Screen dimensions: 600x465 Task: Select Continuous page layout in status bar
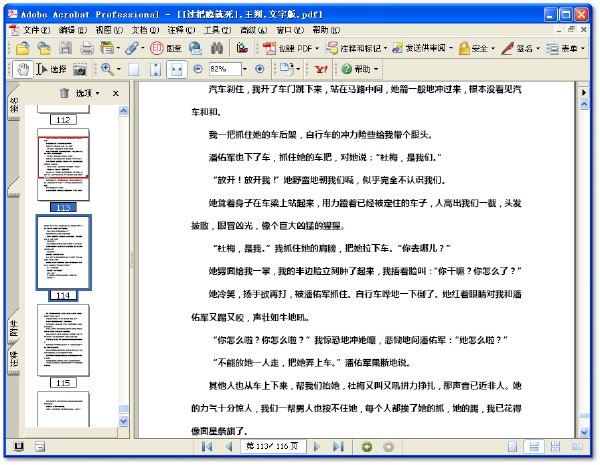(534, 447)
